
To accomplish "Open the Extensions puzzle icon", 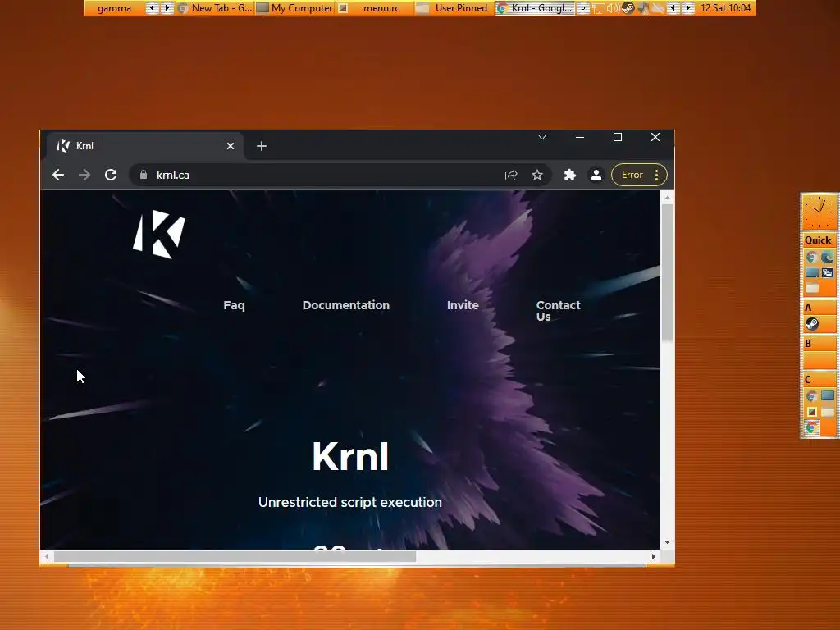I will (x=569, y=175).
